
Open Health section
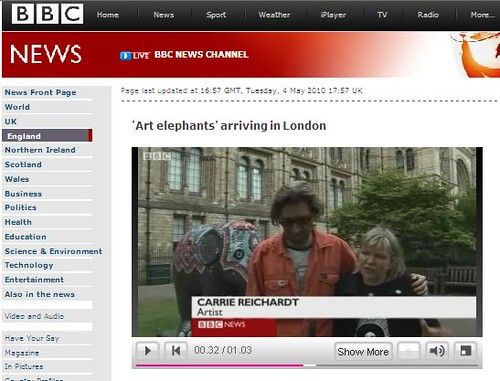[18, 222]
